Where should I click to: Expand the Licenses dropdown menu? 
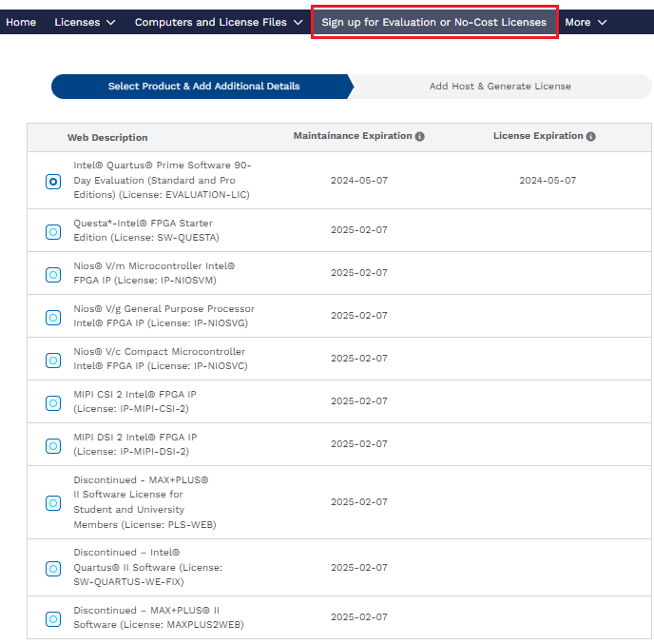[x=85, y=22]
